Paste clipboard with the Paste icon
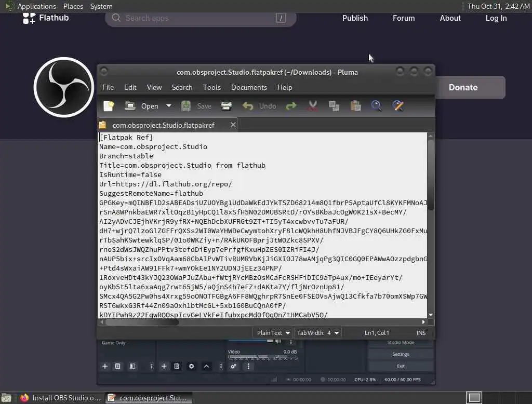This screenshot has width=532, height=404. click(x=355, y=106)
